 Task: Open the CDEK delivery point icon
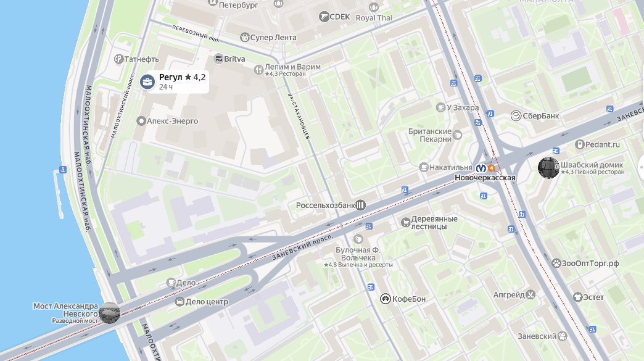pos(324,17)
